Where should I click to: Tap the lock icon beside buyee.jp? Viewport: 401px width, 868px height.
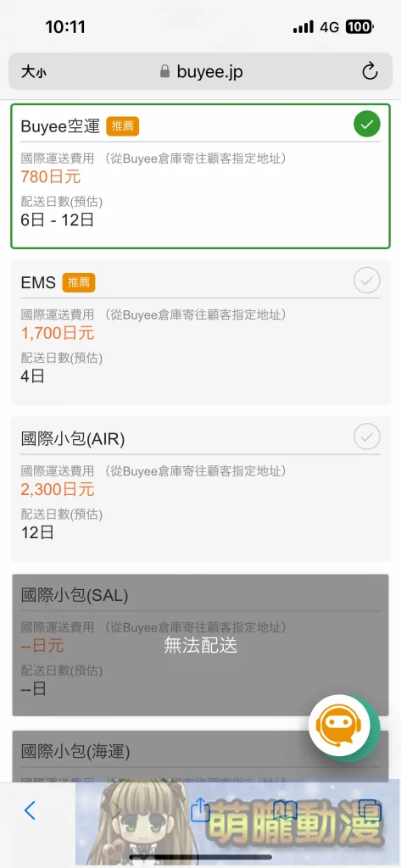click(x=164, y=71)
